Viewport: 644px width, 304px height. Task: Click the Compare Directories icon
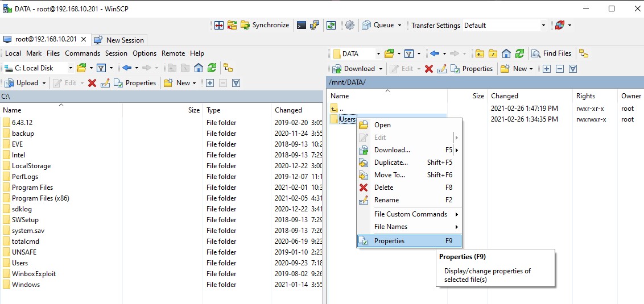(220, 25)
